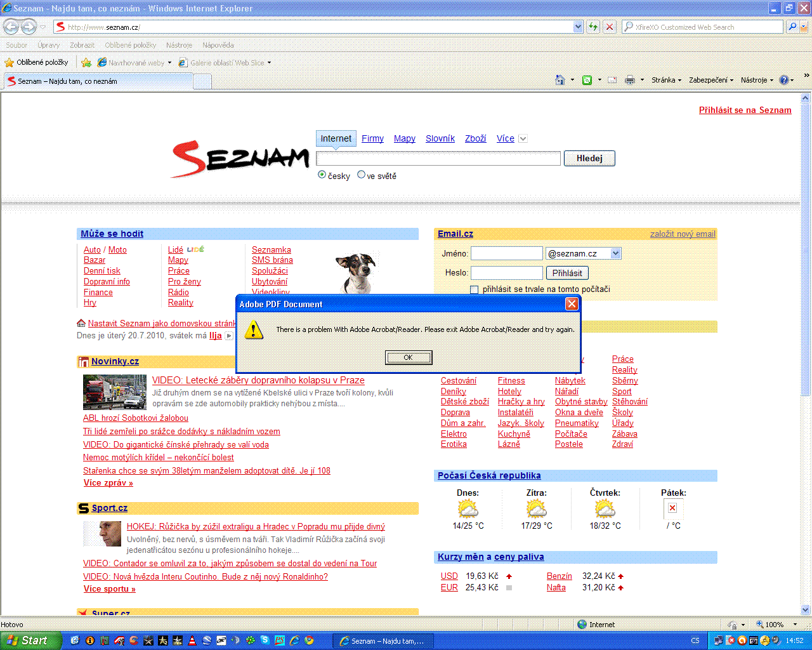This screenshot has height=650, width=812.
Task: Click the Forward navigation arrow
Action: pyautogui.click(x=29, y=27)
